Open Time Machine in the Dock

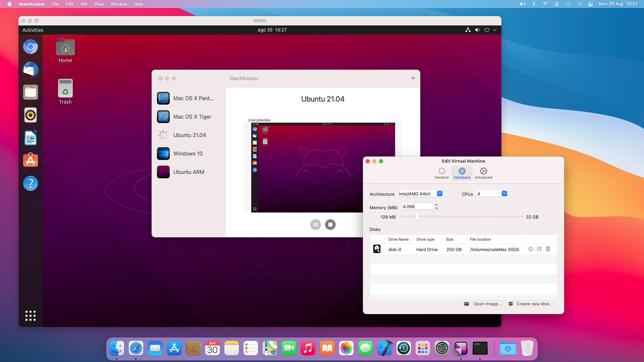tap(404, 349)
